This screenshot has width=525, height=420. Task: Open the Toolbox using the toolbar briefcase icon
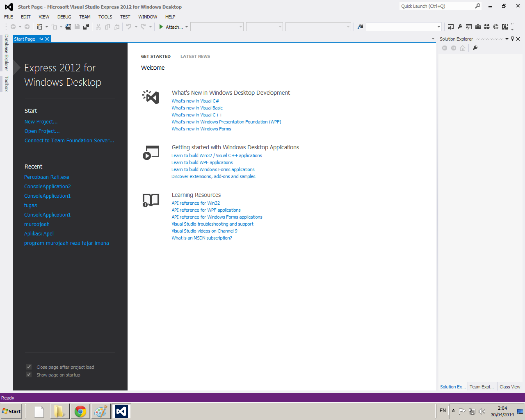[478, 27]
